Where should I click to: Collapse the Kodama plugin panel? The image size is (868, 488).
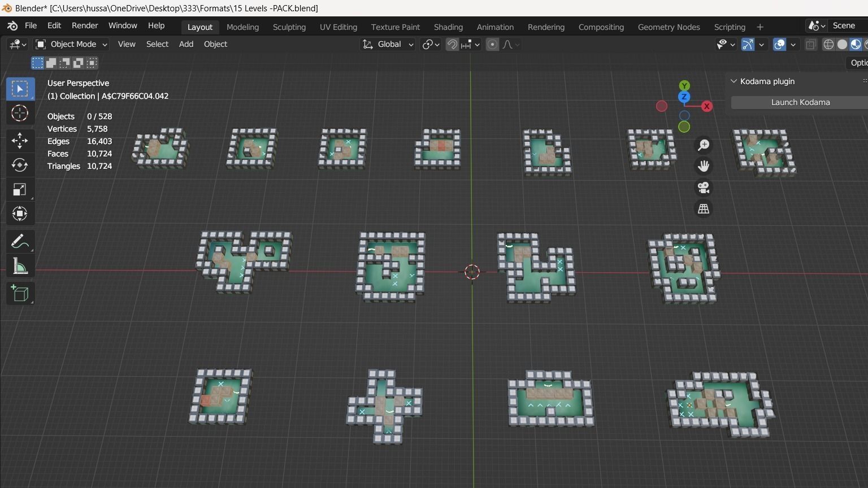click(x=734, y=81)
